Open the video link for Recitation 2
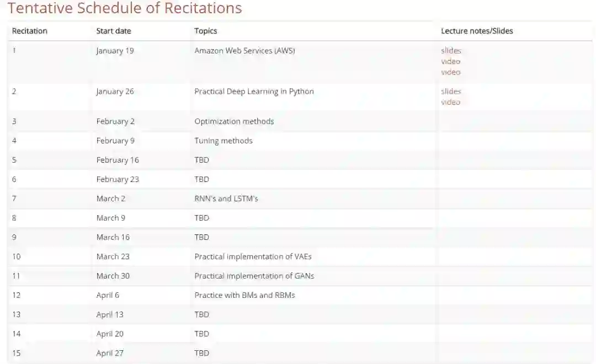This screenshot has height=364, width=596. (450, 102)
